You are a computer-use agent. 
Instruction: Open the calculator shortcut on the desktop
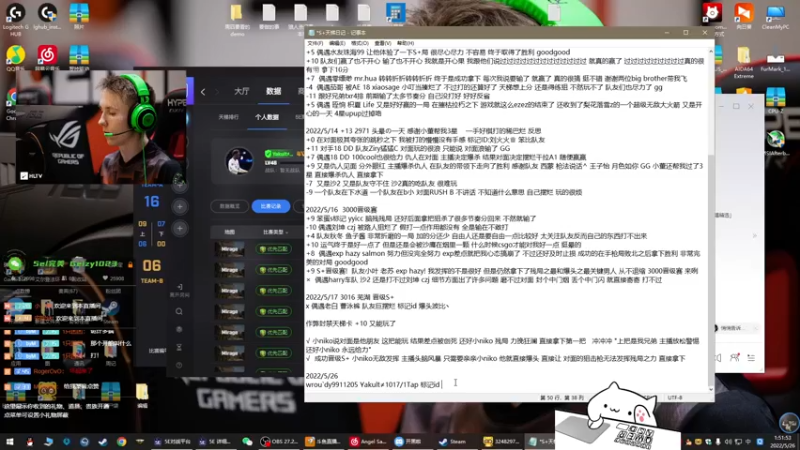tap(395, 14)
